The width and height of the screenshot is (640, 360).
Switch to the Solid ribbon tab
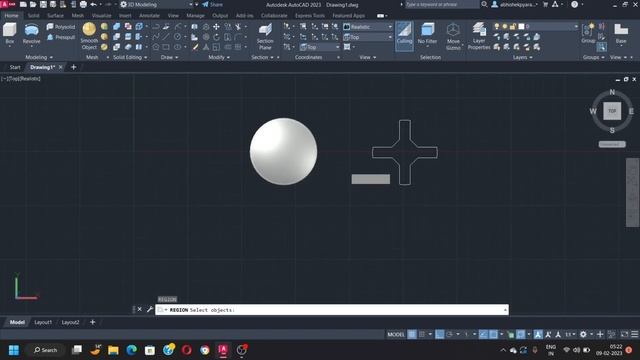33,16
